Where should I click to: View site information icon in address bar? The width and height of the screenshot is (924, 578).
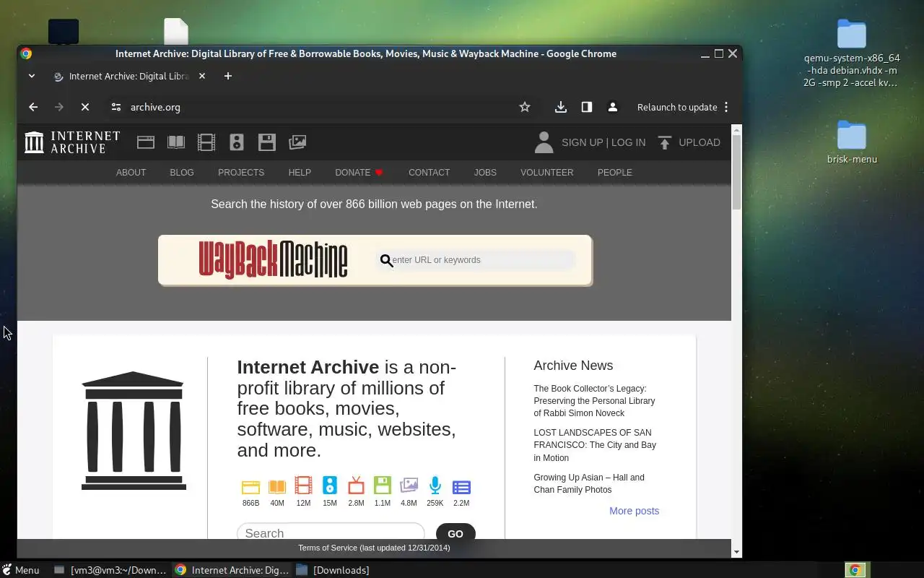click(115, 107)
